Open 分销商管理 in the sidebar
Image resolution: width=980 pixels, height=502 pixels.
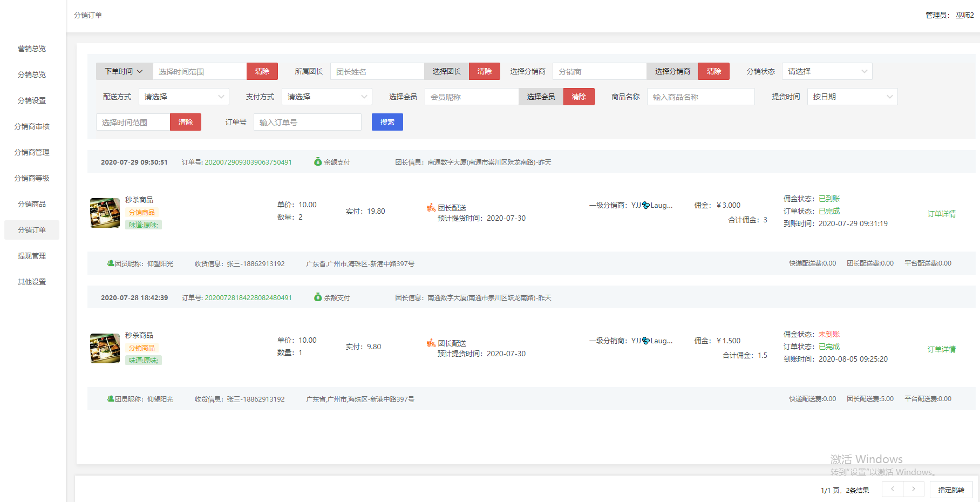point(32,152)
